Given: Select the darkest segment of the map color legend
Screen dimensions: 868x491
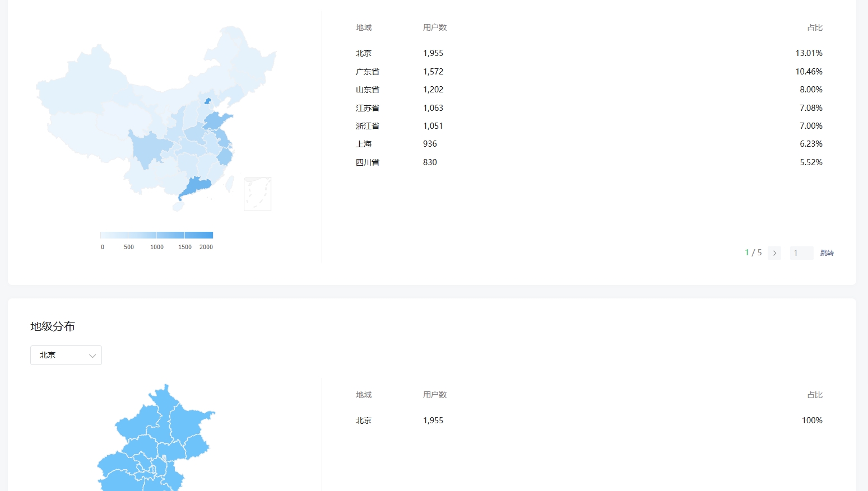Looking at the screenshot, I should (199, 235).
